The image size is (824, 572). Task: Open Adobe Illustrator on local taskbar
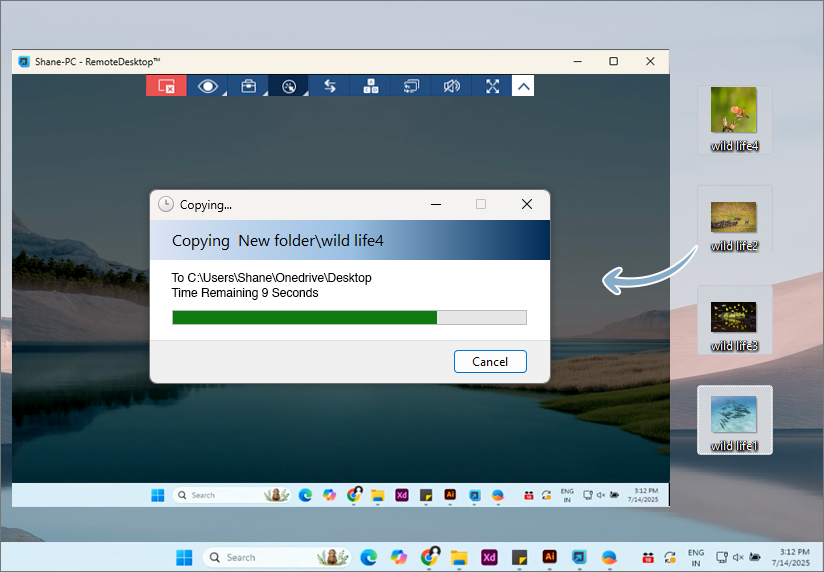[549, 557]
